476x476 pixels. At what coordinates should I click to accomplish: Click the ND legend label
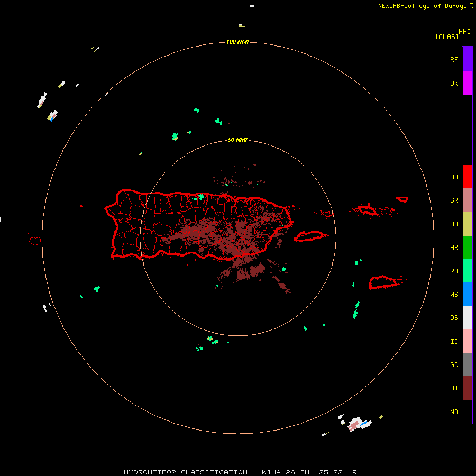pyautogui.click(x=454, y=411)
